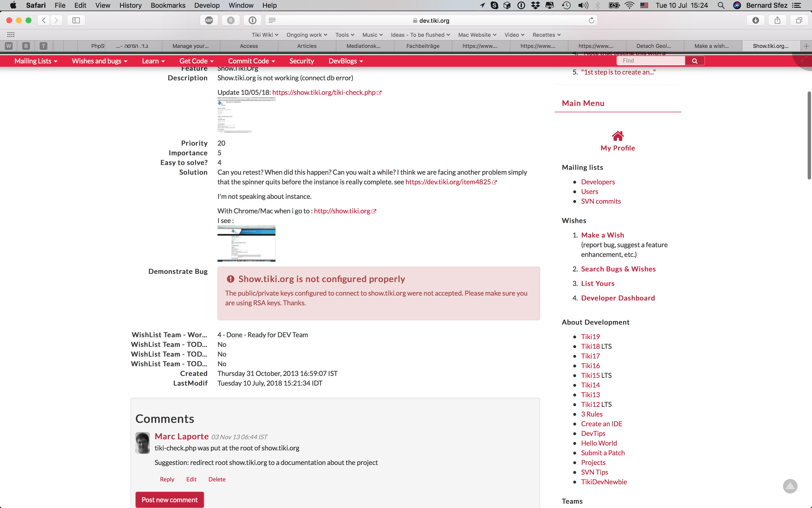812x508 pixels.
Task: Open Time Machine menu bar icon
Action: 566,5
